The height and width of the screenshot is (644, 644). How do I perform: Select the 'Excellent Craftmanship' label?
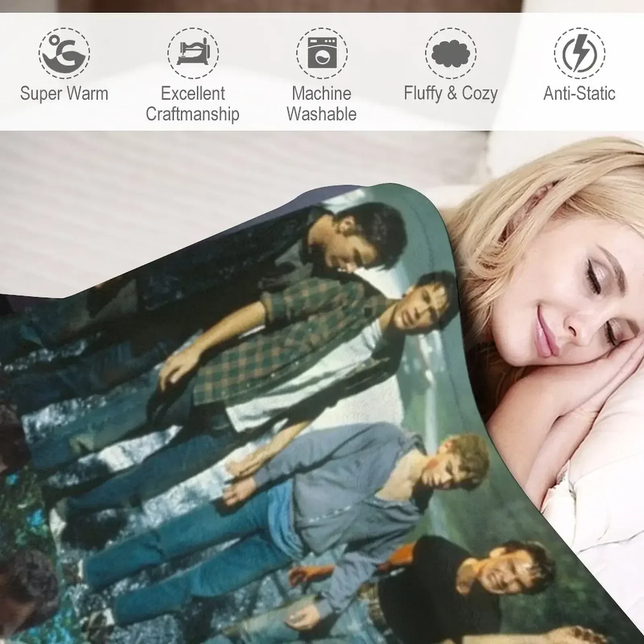click(x=193, y=103)
